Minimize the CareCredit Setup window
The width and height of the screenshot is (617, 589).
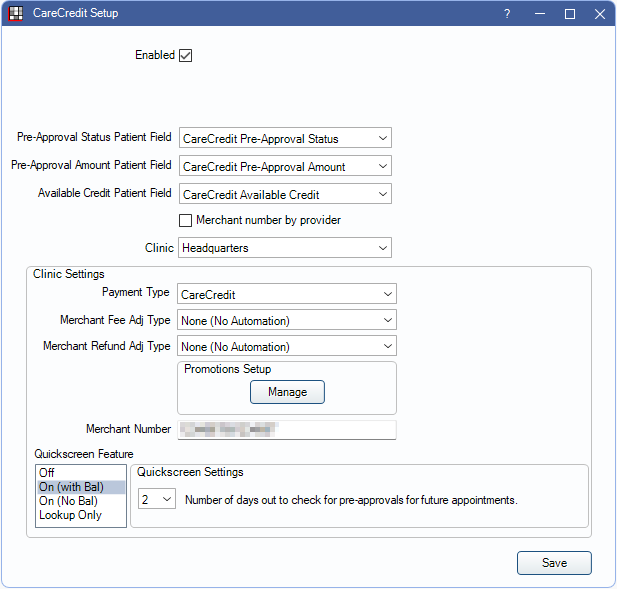pyautogui.click(x=539, y=14)
